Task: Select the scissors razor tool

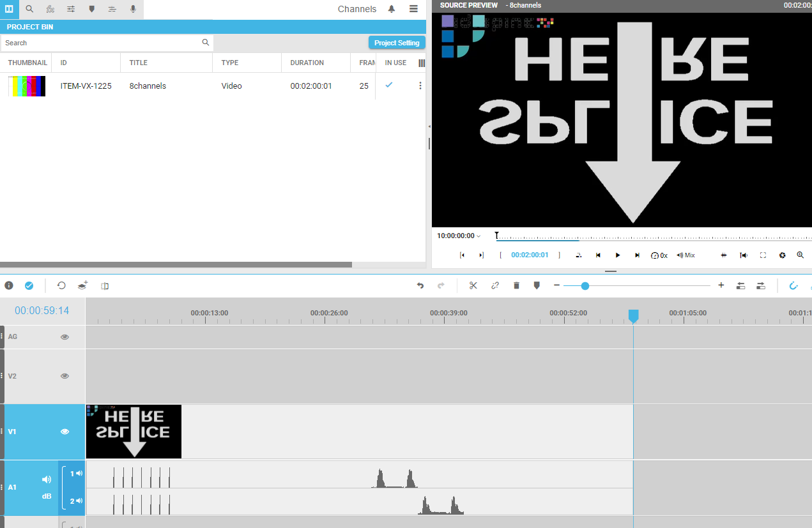Action: (x=473, y=285)
